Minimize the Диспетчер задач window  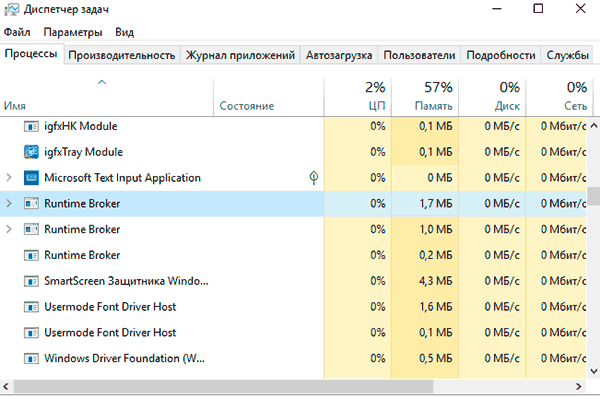coord(497,8)
